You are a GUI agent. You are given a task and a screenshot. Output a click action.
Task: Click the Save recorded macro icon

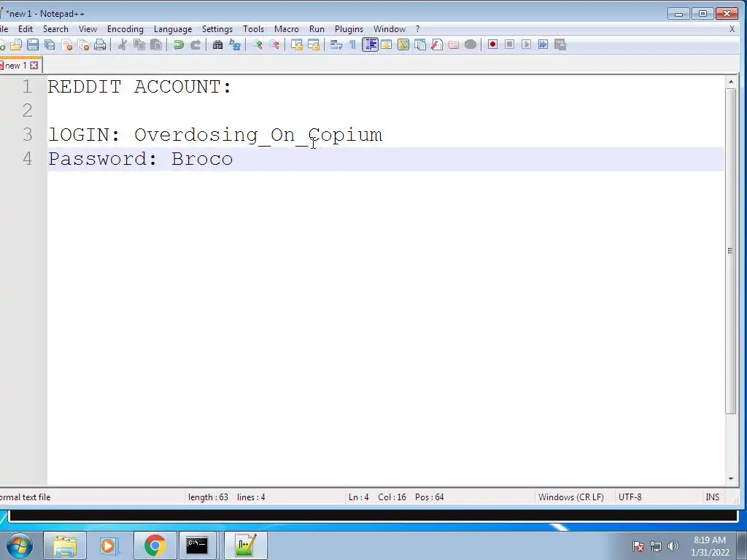(x=560, y=44)
